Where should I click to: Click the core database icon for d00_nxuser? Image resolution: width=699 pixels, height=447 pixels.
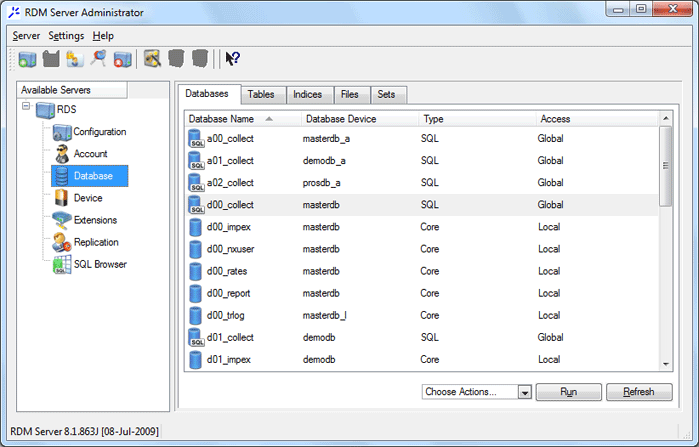click(195, 249)
